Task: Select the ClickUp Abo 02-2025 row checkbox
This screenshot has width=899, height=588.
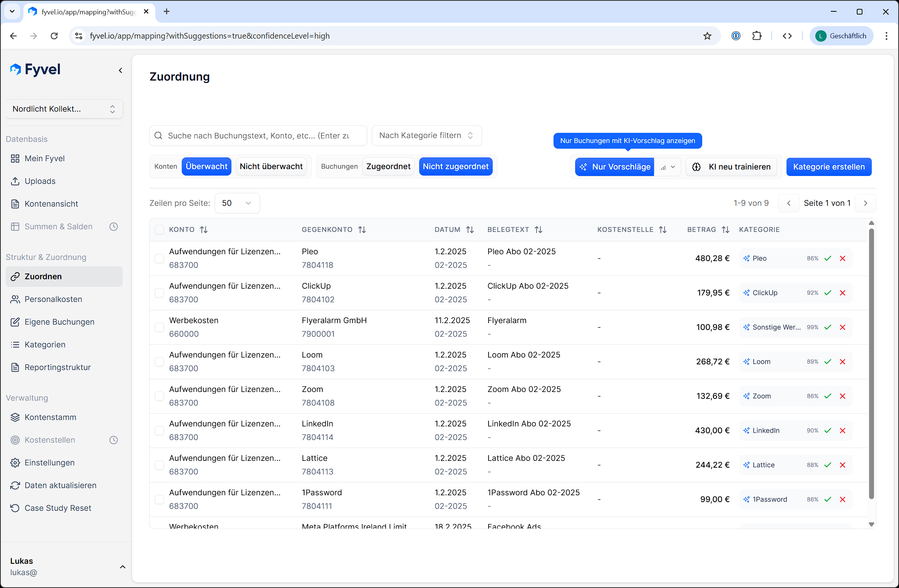Action: point(159,293)
